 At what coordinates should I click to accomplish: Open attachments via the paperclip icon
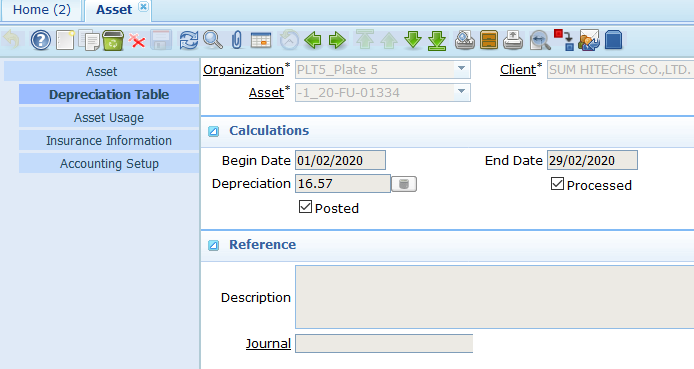click(x=237, y=40)
